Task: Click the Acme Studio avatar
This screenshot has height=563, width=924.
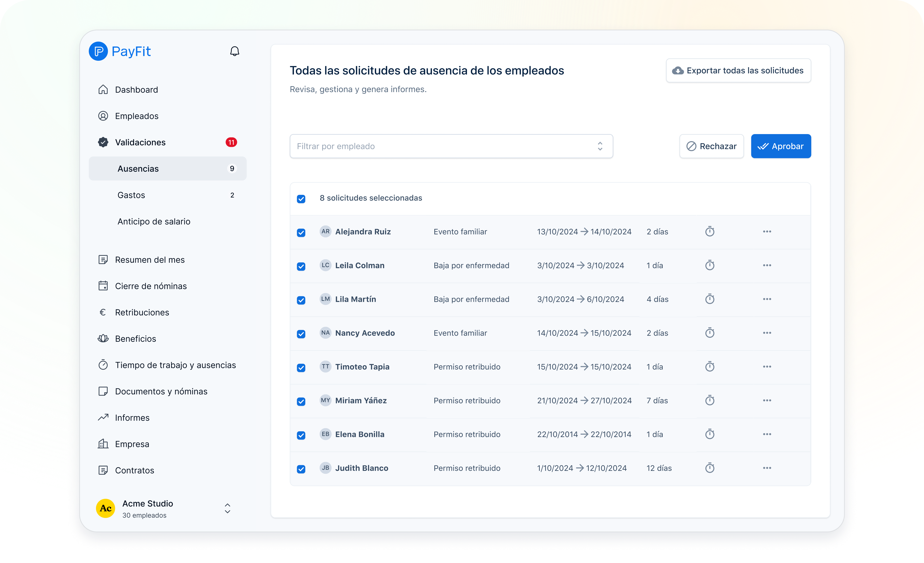Action: [x=106, y=508]
